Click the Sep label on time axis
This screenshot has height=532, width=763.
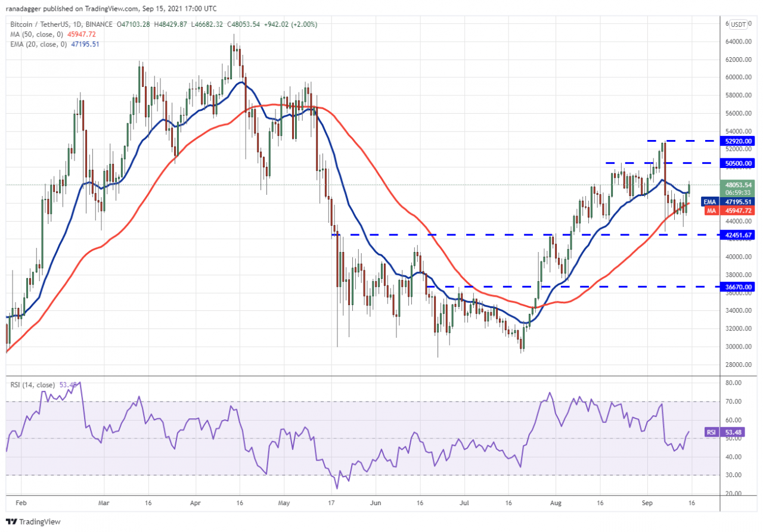click(647, 503)
